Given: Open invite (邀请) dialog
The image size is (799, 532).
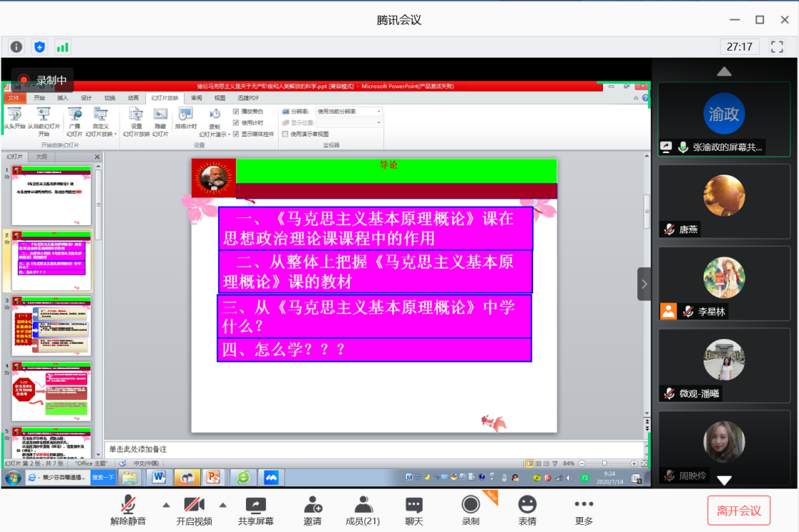Looking at the screenshot, I should (x=312, y=510).
